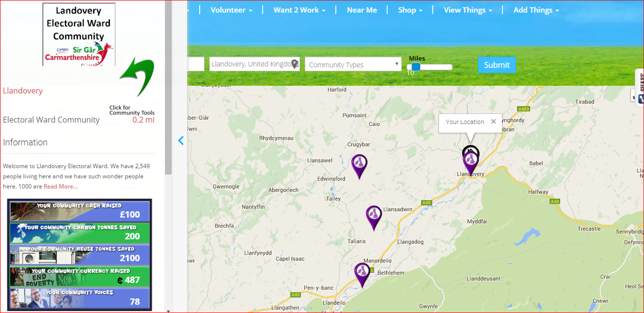Image resolution: width=644 pixels, height=313 pixels.
Task: Click the Your Community Voices banner
Action: [79, 298]
